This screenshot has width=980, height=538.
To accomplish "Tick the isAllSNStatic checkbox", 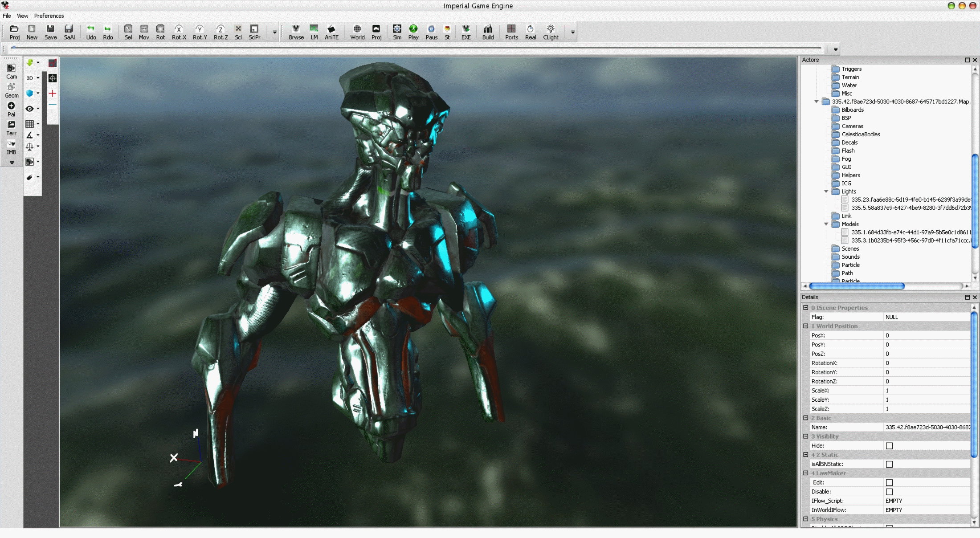I will 889,464.
